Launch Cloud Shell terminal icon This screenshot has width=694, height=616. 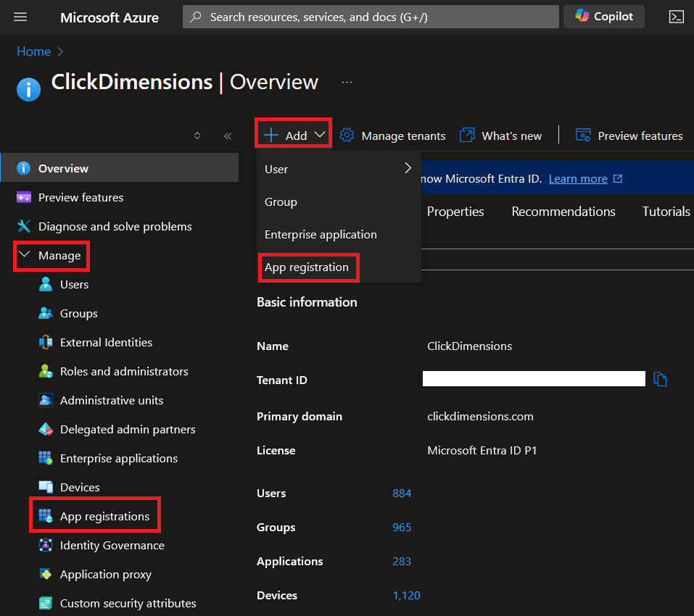[x=676, y=17]
